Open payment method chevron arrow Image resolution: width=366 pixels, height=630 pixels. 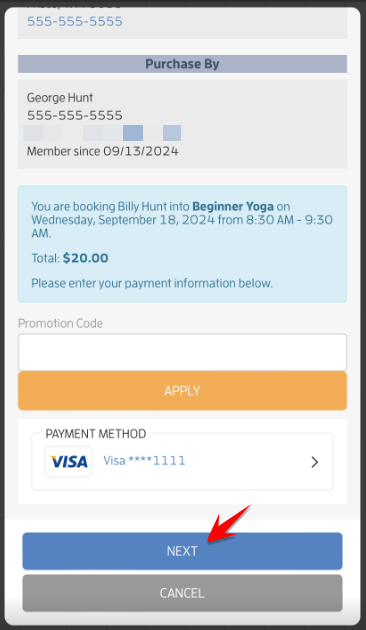[x=315, y=462]
